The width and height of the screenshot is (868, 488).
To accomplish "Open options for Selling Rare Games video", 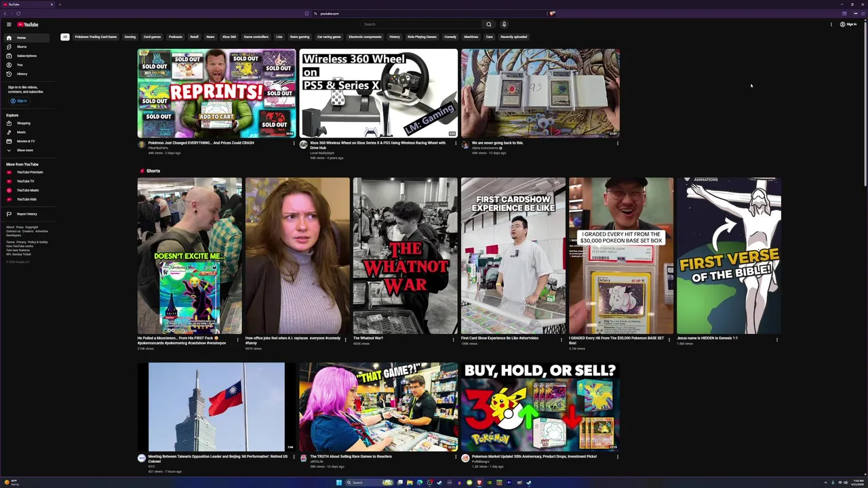I will [x=456, y=457].
